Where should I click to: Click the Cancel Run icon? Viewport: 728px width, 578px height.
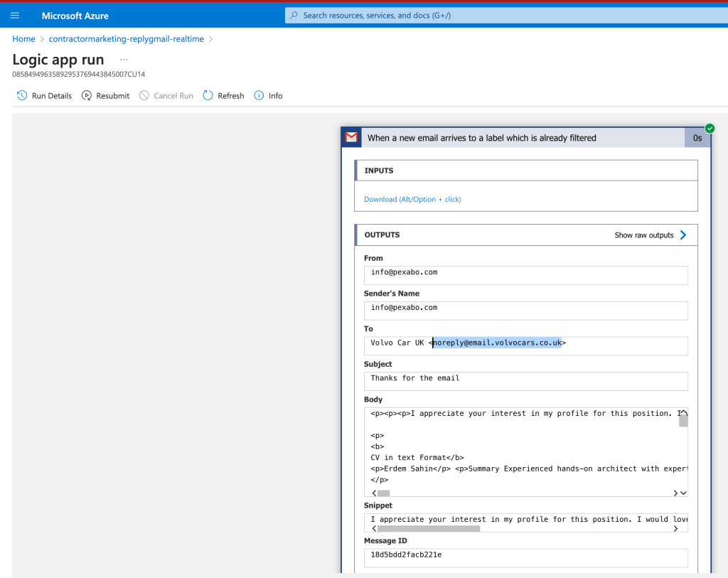144,96
